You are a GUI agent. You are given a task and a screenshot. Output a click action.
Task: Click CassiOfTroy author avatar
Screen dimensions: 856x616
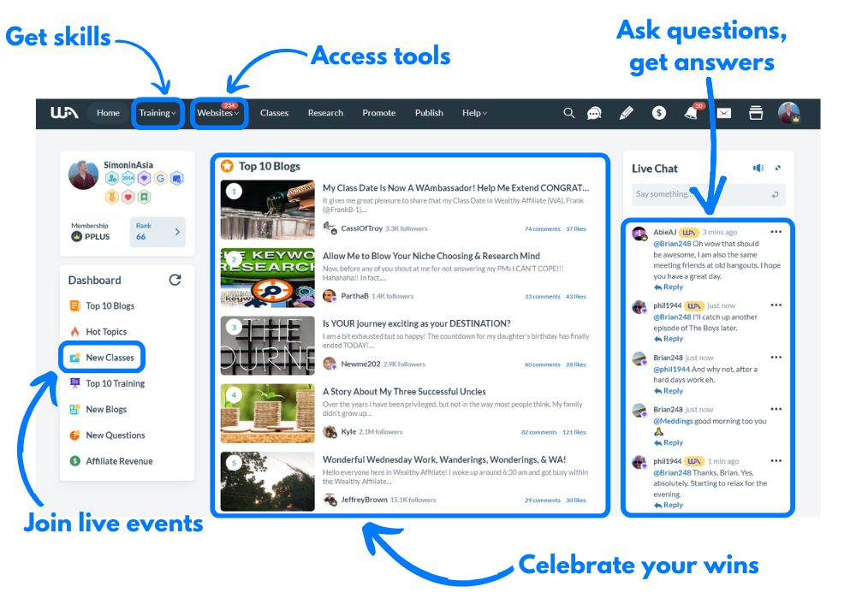[330, 228]
